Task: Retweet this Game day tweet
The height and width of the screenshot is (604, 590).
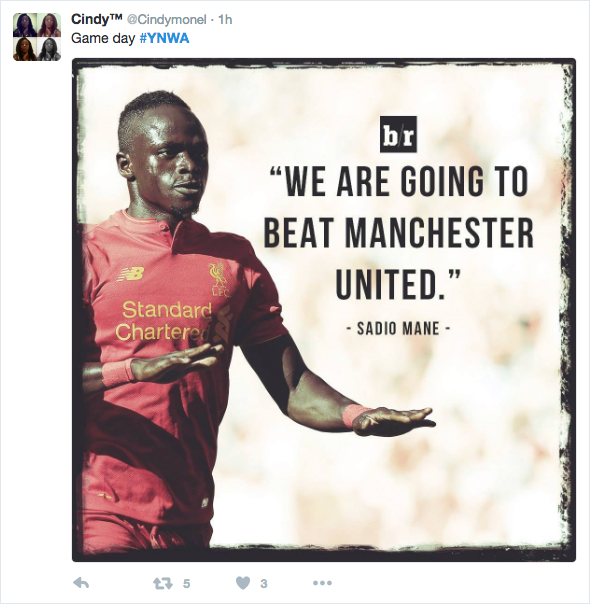Action: pos(163,584)
